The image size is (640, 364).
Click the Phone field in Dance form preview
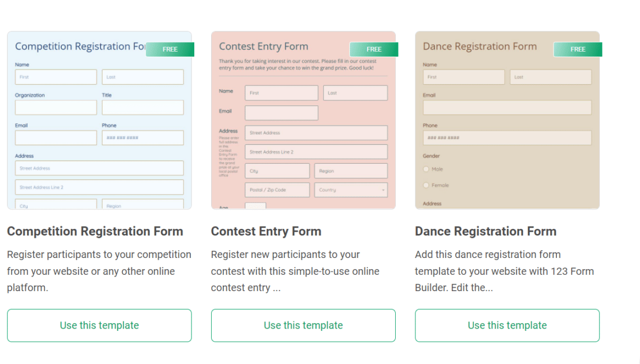507,138
